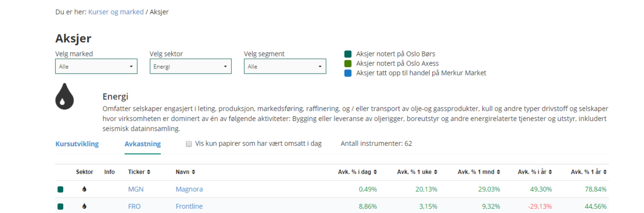Sort by Avk. % i dag column
Image resolution: width=644 pixels, height=213 pixels.
[x=357, y=172]
